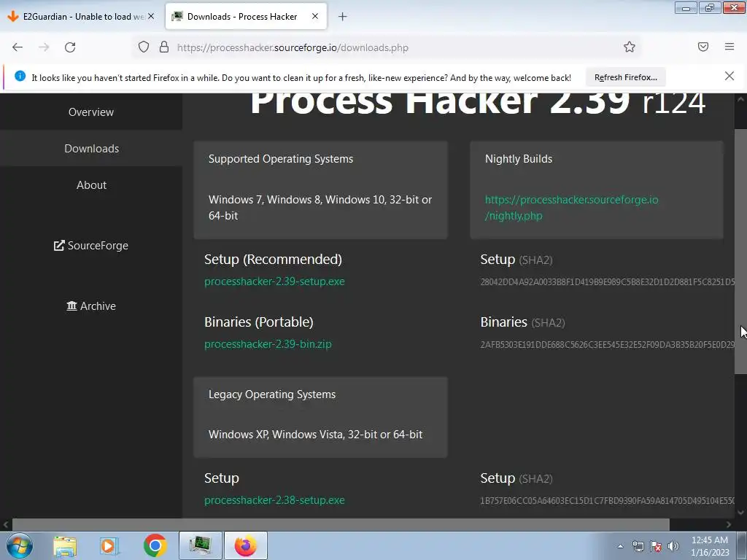Click the Setup SHA2 hash starting 28042DD4
The image size is (747, 560).
[608, 282]
